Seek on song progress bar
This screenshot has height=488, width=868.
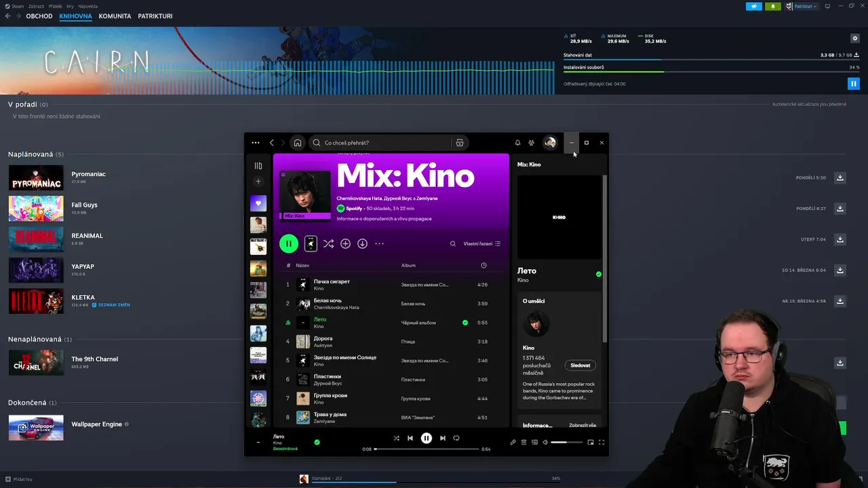427,449
